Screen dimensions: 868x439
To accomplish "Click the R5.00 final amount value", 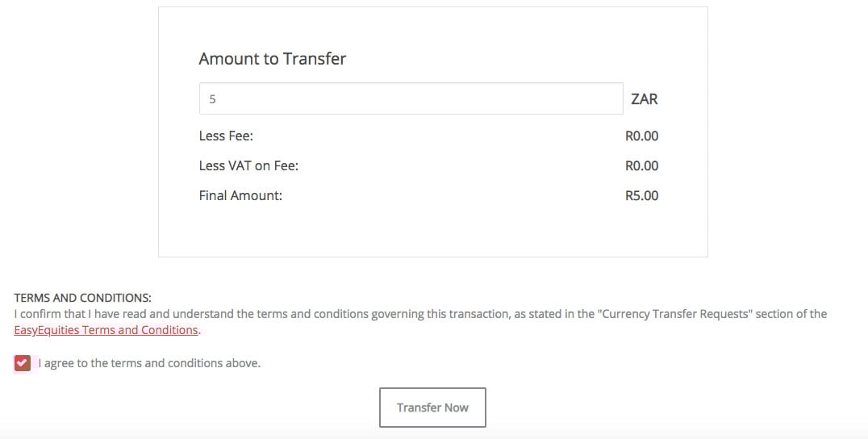I will coord(641,195).
